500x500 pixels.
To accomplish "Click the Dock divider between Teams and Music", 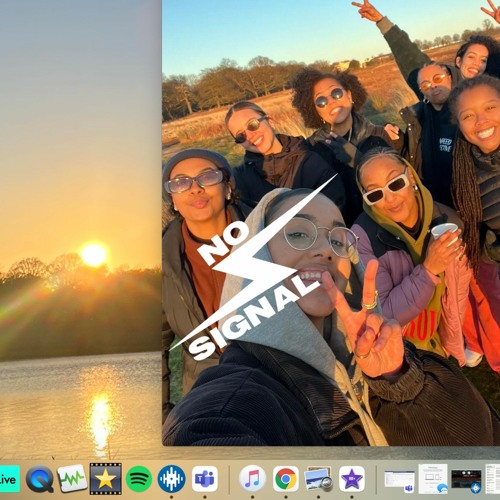I will [x=229, y=479].
